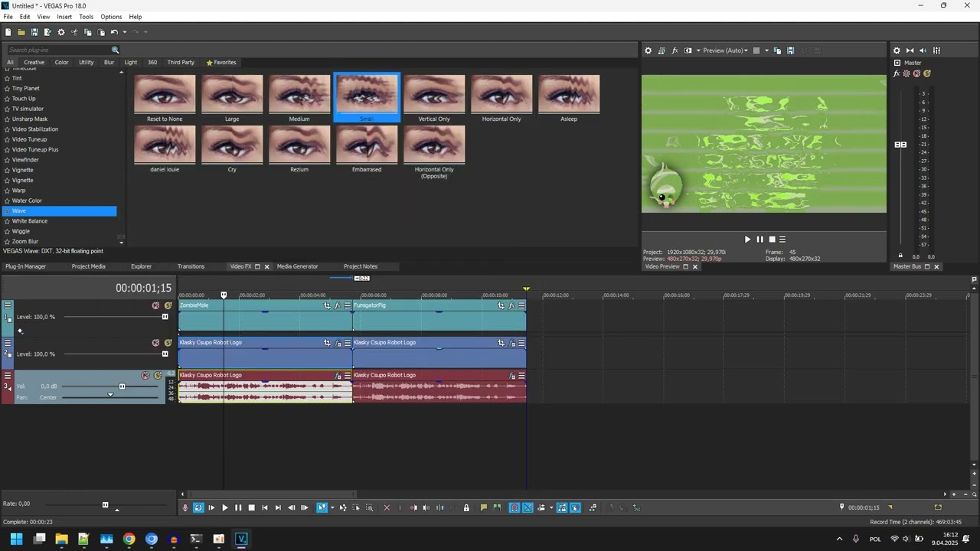980x551 pixels.
Task: Open project properties gear in main toolbar
Action: (x=61, y=32)
